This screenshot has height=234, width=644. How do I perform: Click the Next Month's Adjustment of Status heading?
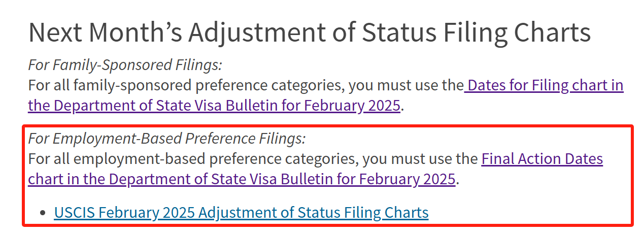pos(310,32)
